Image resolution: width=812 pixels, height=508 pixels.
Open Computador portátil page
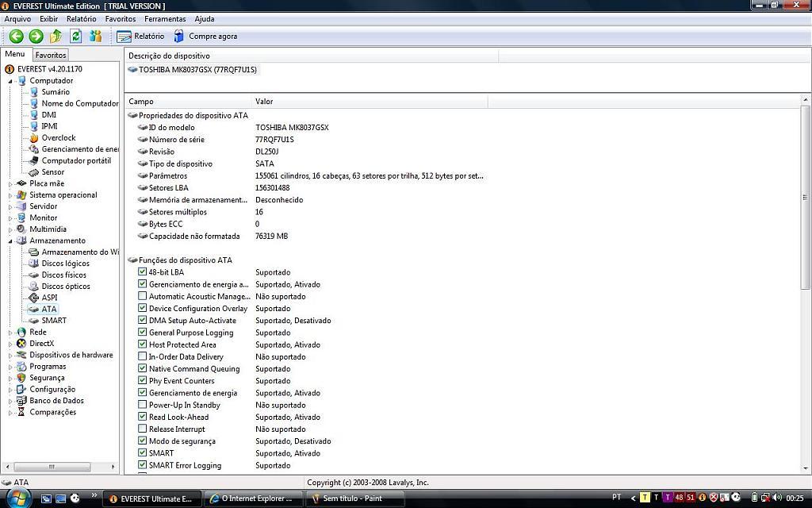tap(76, 160)
